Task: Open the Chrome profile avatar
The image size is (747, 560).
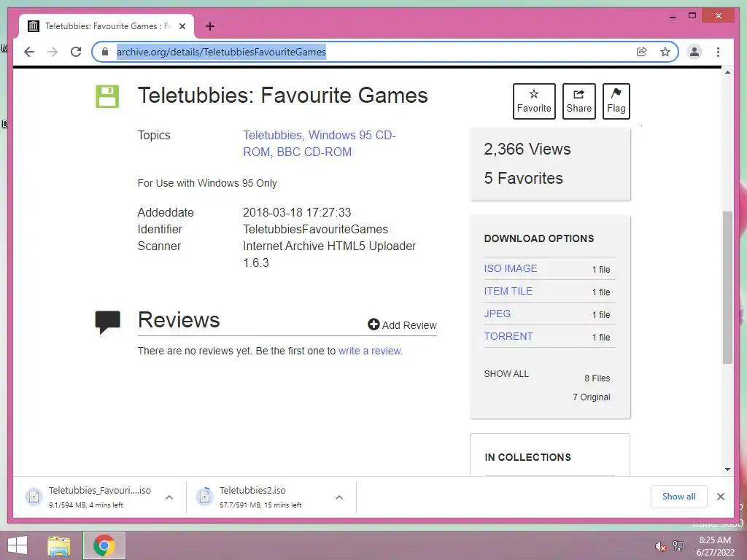Action: coord(694,52)
